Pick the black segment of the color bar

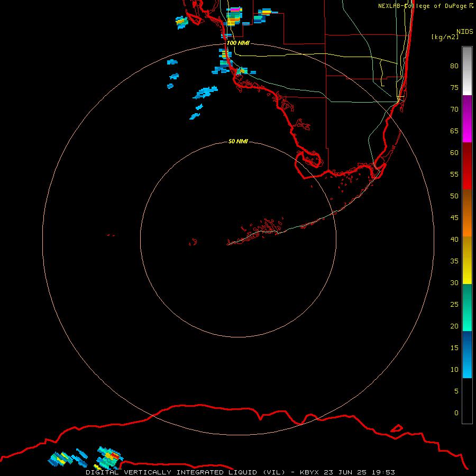point(467,401)
